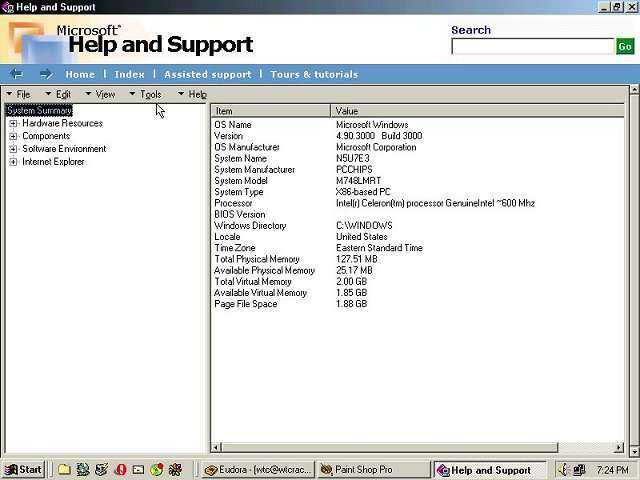Go to the Index page
The image size is (640, 480).
pyautogui.click(x=129, y=74)
